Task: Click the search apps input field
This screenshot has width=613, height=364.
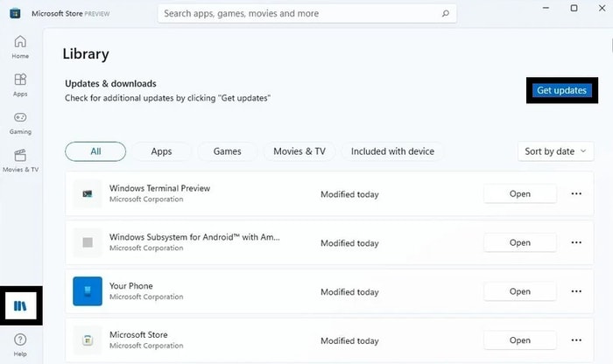Action: click(298, 14)
